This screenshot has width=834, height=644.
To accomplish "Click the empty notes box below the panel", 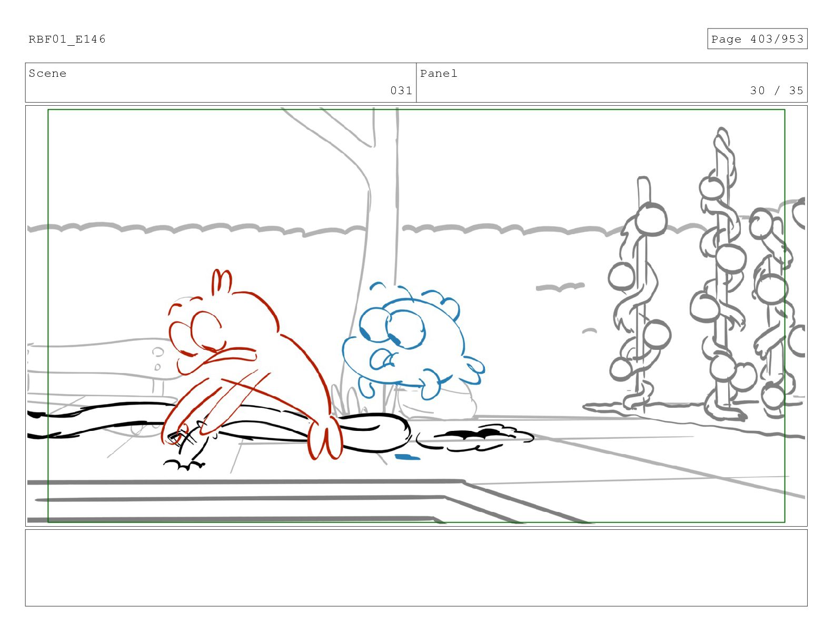I will (416, 568).
